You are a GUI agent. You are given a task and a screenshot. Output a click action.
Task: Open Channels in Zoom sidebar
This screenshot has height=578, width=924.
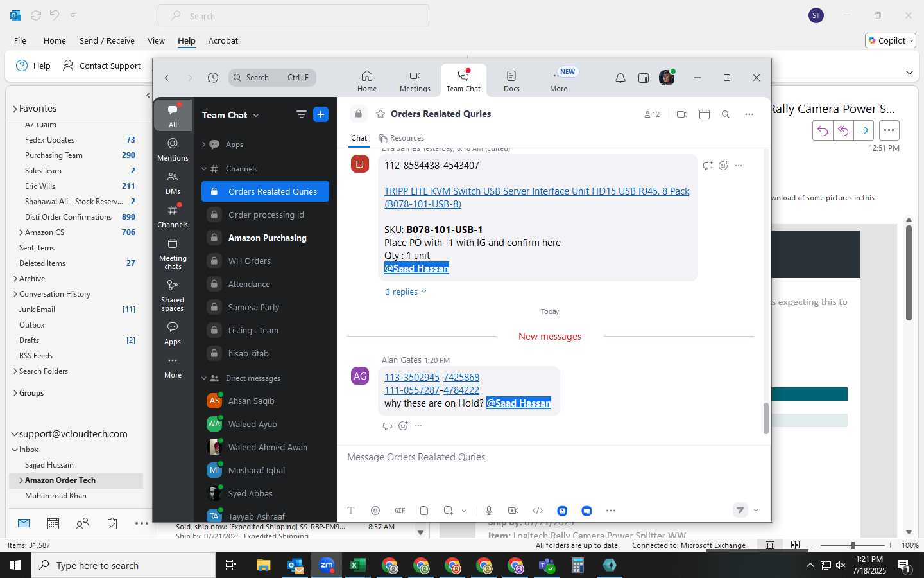[x=173, y=216]
